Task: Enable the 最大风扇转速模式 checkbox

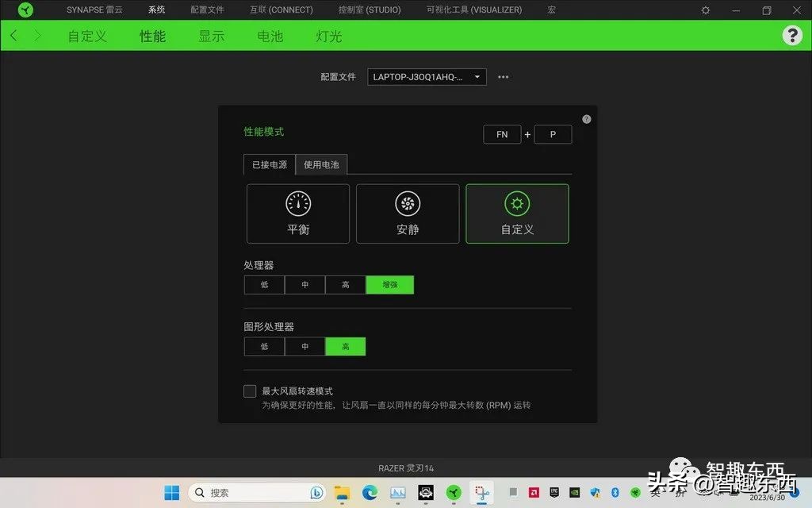Action: coord(250,391)
